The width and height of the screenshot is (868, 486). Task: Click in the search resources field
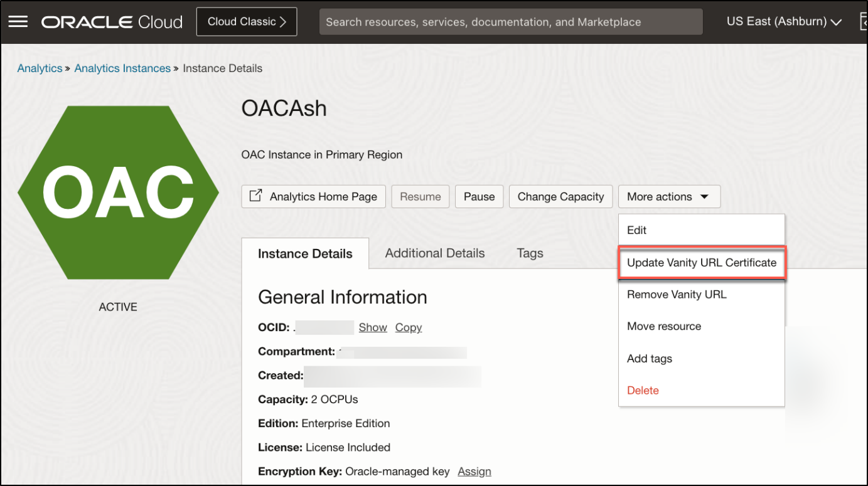click(x=510, y=22)
